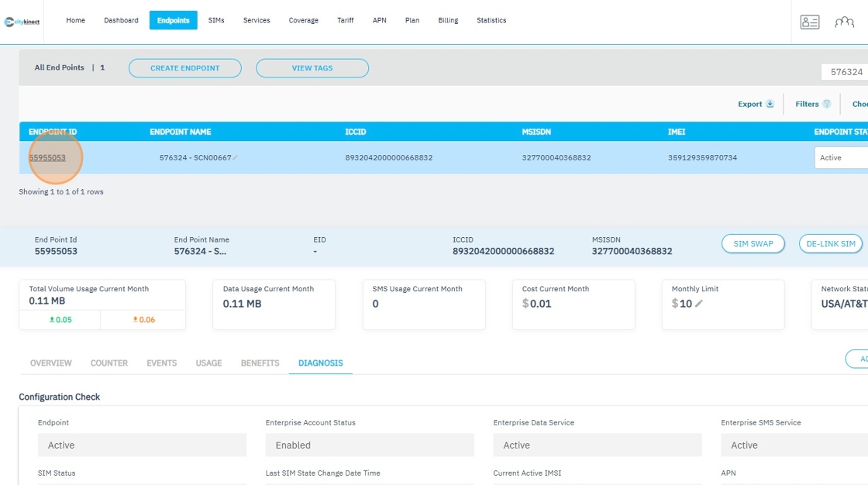868x485 pixels.
Task: Open the profile card icon
Action: [810, 22]
